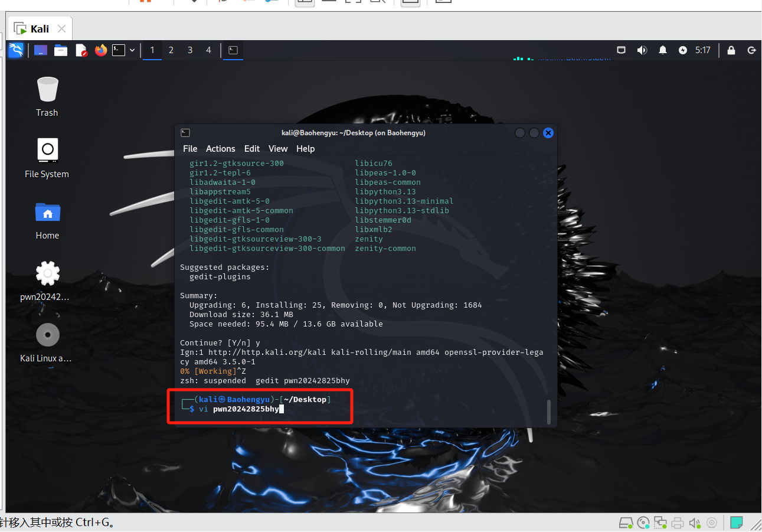Open the network connection tray icon
This screenshot has height=532, width=762.
click(x=622, y=50)
